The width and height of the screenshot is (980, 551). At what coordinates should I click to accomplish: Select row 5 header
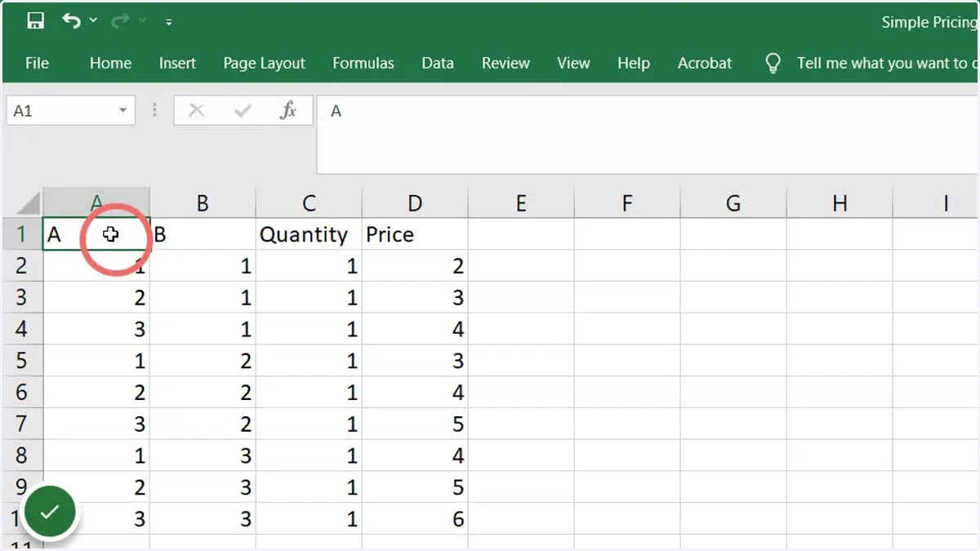[22, 361]
